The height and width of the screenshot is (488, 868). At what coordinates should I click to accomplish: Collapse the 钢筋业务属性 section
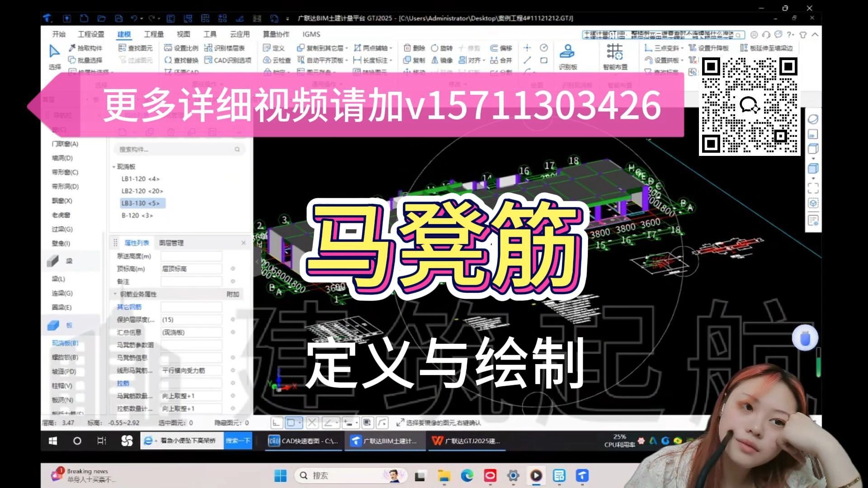[115, 294]
